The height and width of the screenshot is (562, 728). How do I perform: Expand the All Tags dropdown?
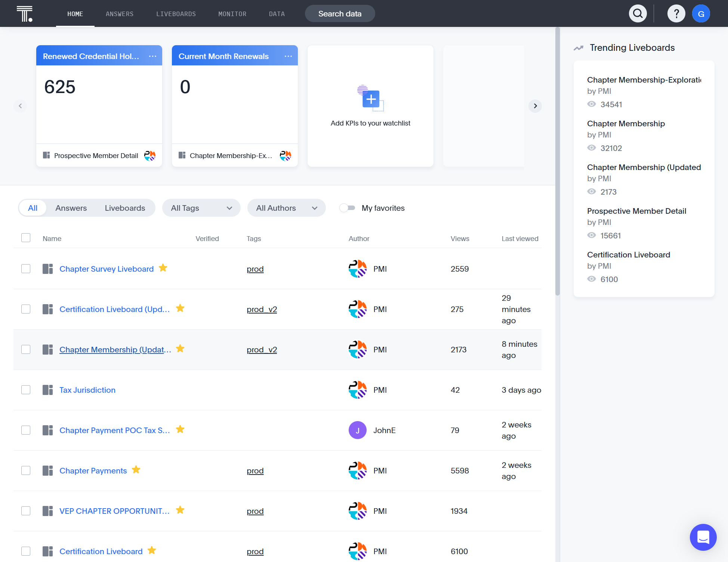click(201, 208)
